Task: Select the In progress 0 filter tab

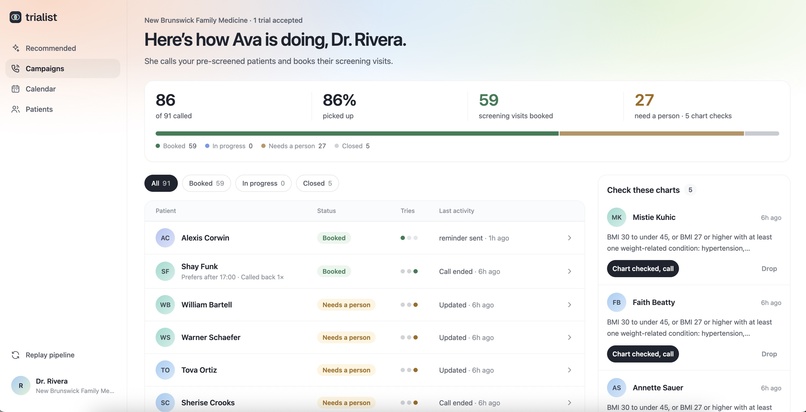Action: coord(263,183)
